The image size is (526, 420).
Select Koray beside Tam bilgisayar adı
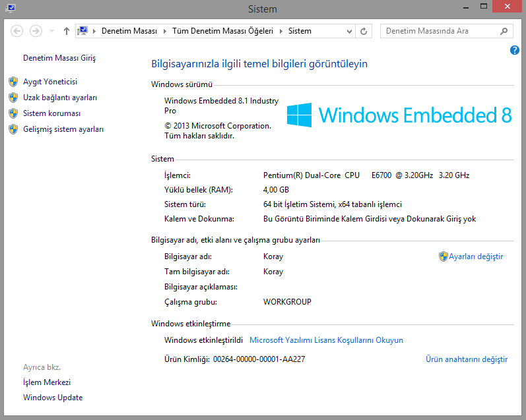pos(273,272)
